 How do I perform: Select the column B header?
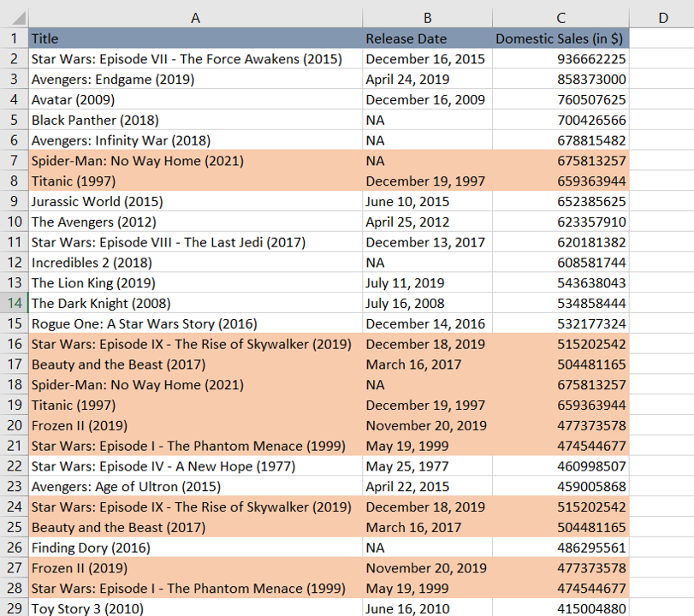[x=427, y=18]
